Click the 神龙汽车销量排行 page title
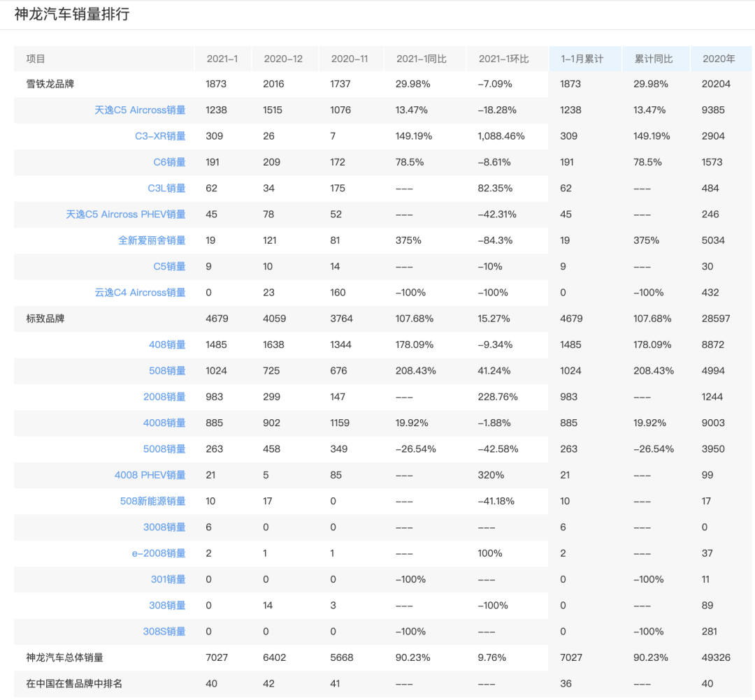 pyautogui.click(x=72, y=14)
